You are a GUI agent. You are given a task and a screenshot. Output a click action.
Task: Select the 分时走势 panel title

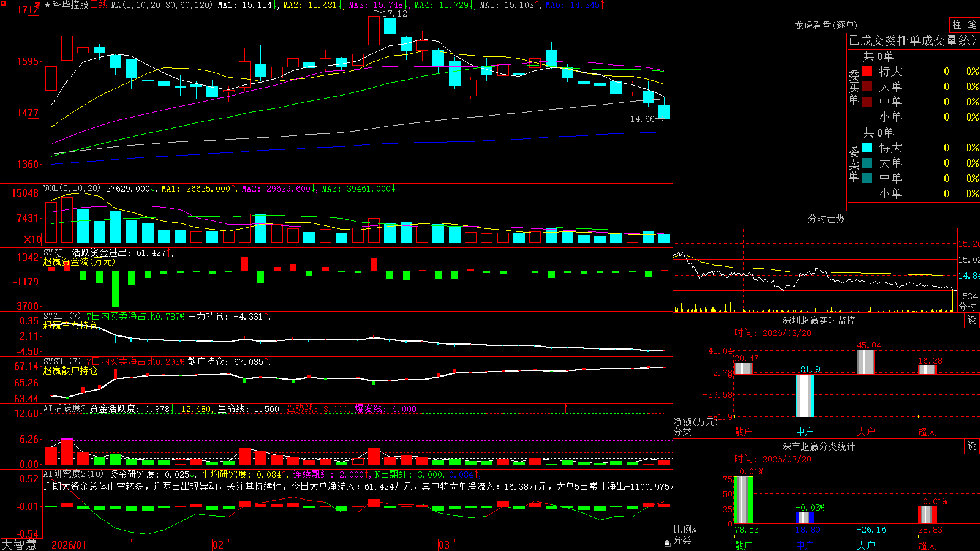point(826,219)
